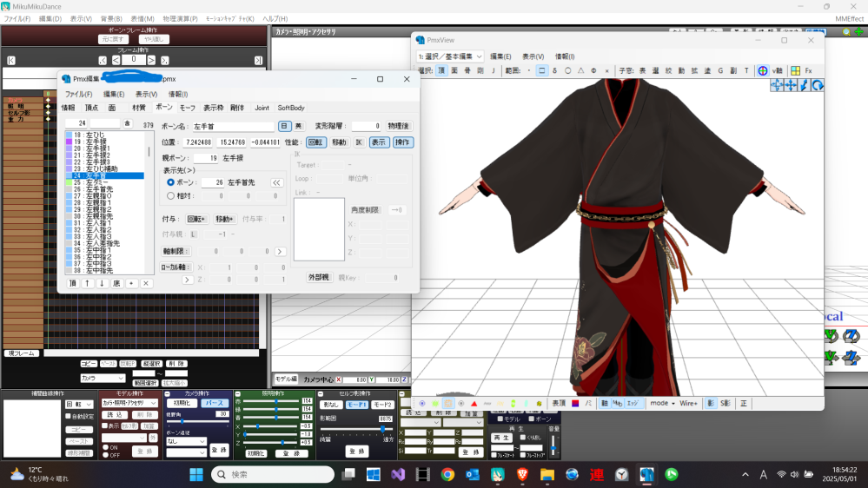Select the ON radio in model panel

tap(105, 447)
